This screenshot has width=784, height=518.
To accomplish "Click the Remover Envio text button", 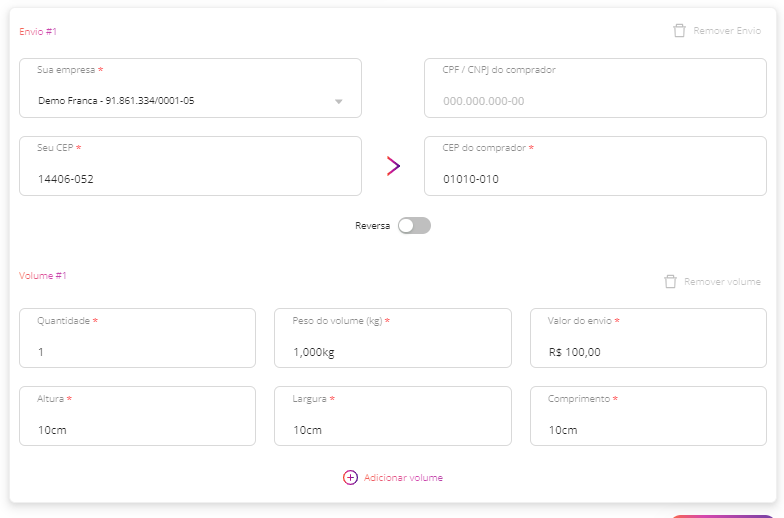I will 727,31.
